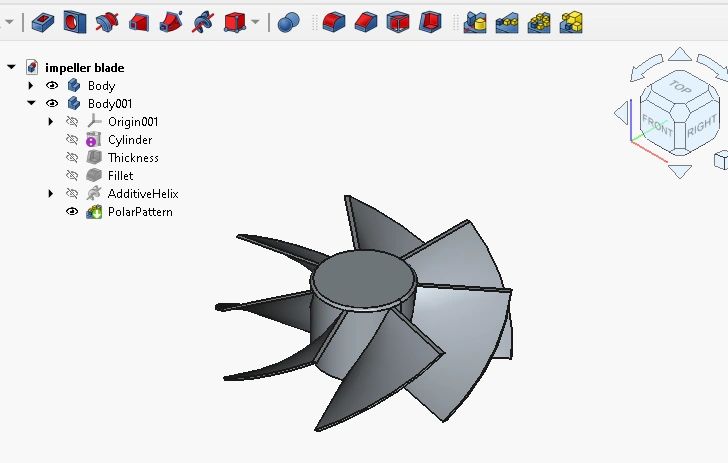Choose the Subtractive Pipe tool
Image resolution: width=728 pixels, height=463 pixels.
pyautogui.click(x=171, y=22)
